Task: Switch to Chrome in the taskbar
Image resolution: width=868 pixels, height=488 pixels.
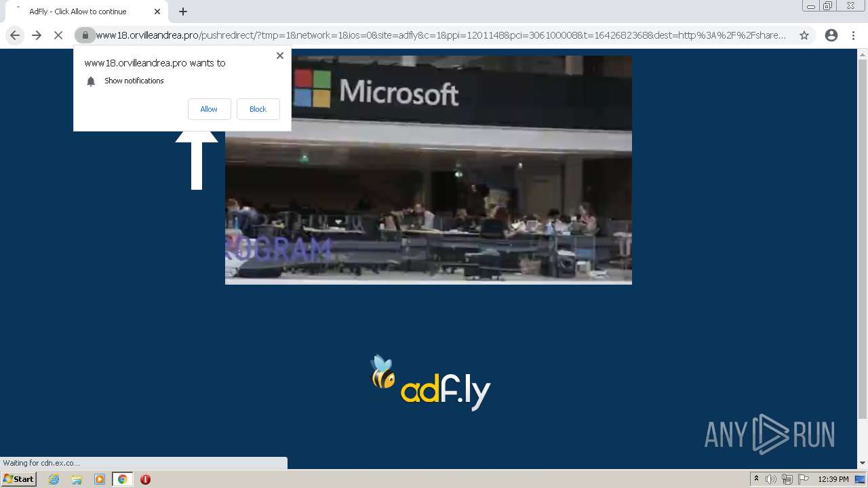Action: [x=123, y=479]
